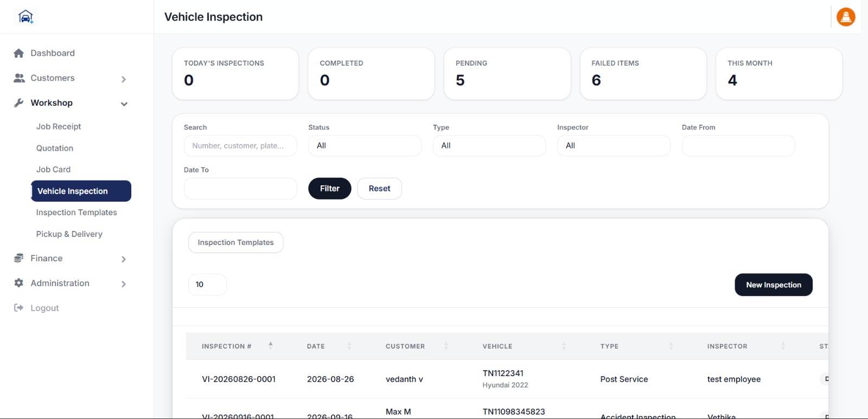Image resolution: width=868 pixels, height=419 pixels.
Task: Sort by Inspection # column arrows
Action: click(270, 346)
